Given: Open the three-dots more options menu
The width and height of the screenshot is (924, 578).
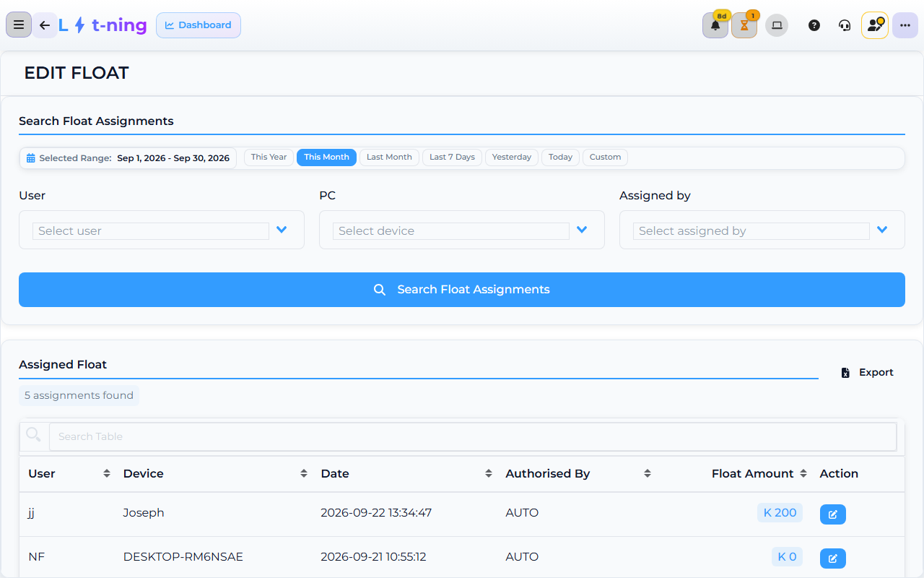Looking at the screenshot, I should click(x=905, y=25).
